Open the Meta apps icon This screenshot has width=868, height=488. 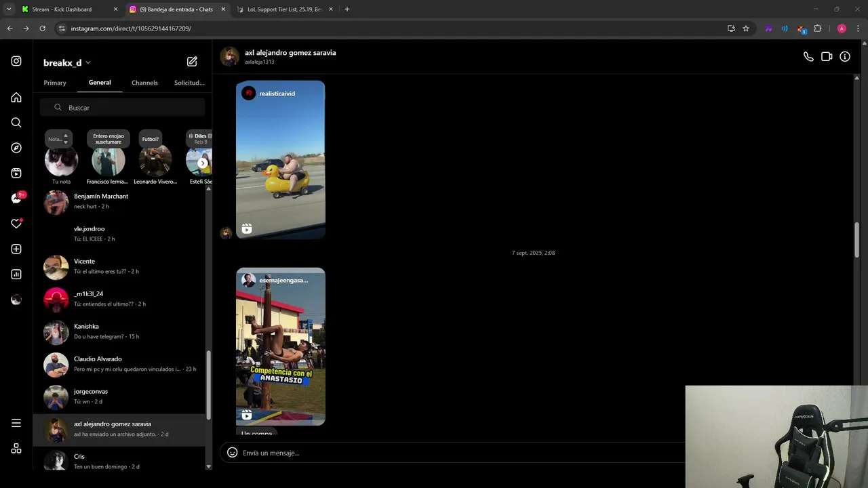click(x=16, y=449)
